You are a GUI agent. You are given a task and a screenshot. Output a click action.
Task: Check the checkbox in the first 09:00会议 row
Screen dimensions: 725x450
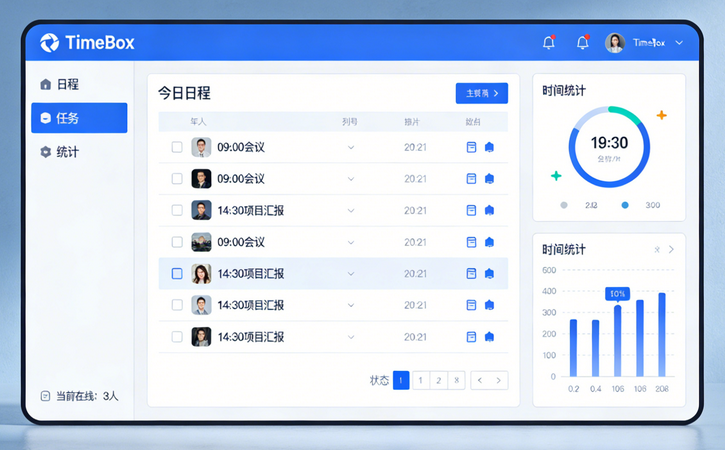(177, 147)
